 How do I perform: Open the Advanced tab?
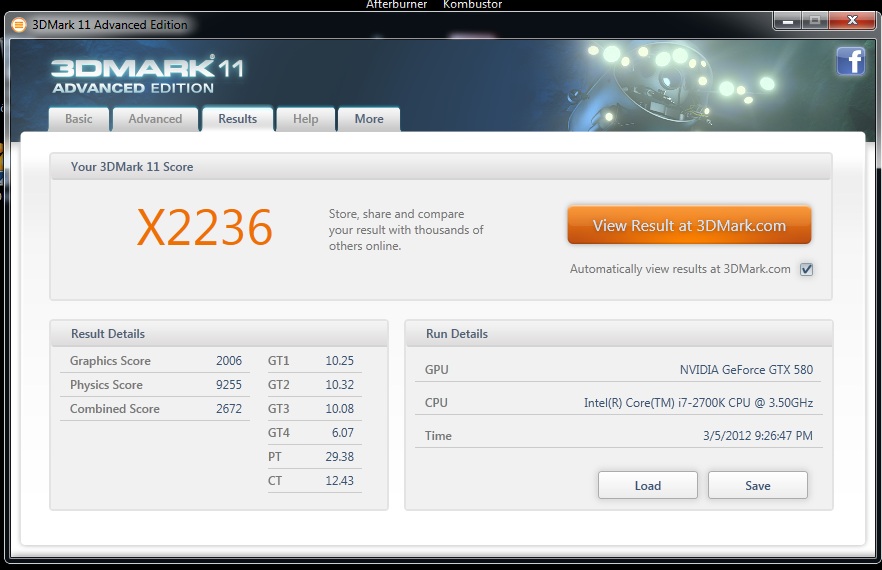click(155, 119)
